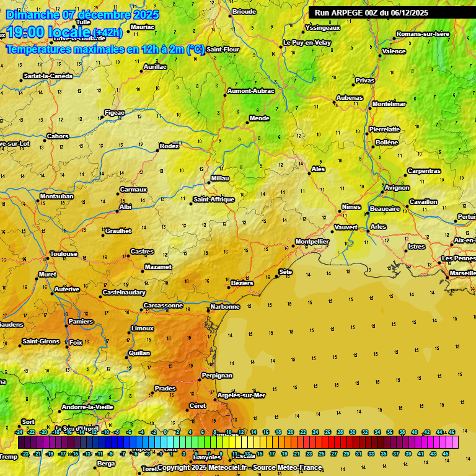
Task: Click the 'Dimanche 07 décembre 2025' date title
Action: pyautogui.click(x=82, y=15)
